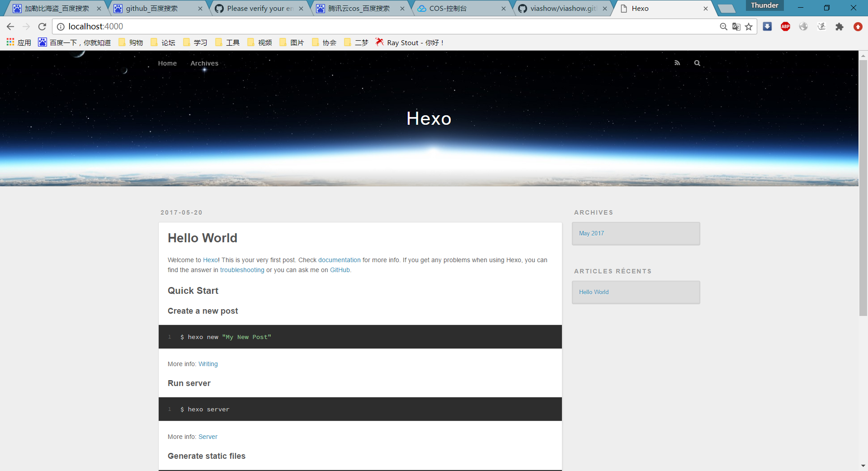Image resolution: width=868 pixels, height=471 pixels.
Task: Open a new tab
Action: tap(727, 9)
